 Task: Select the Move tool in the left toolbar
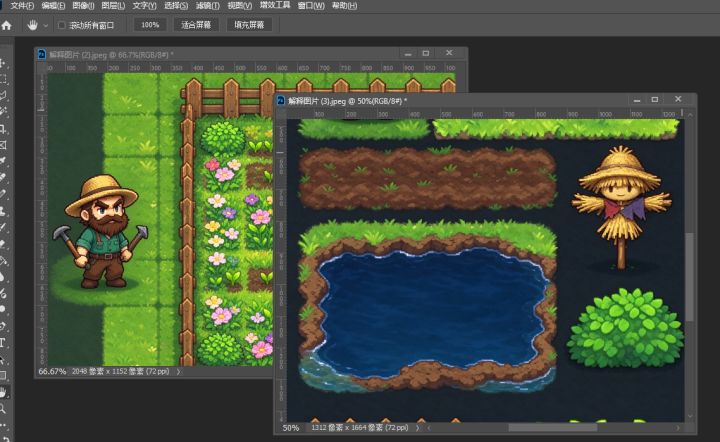coord(3,62)
